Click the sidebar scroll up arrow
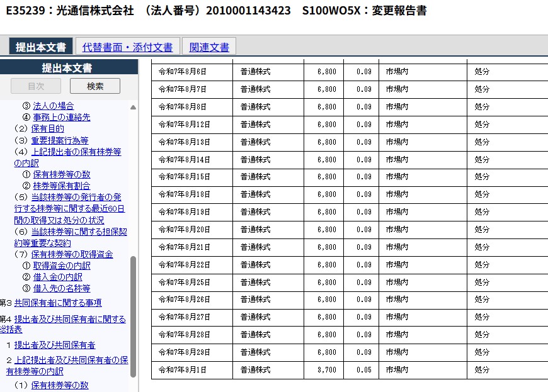This screenshot has width=548, height=392. pyautogui.click(x=133, y=108)
